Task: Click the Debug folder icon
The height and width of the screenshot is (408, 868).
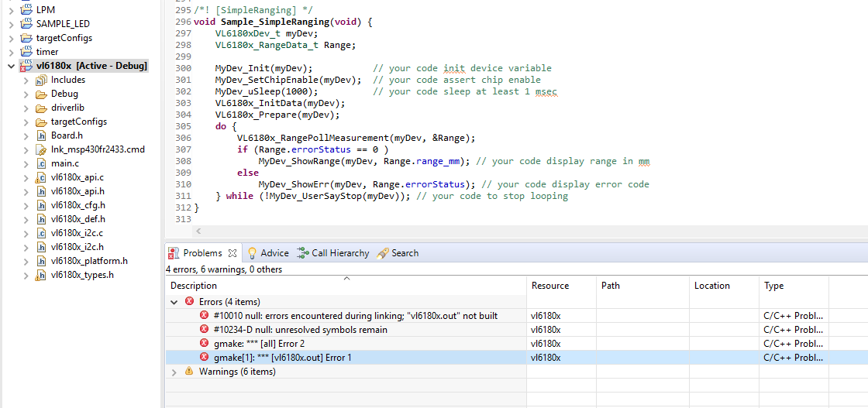Action: (x=40, y=94)
